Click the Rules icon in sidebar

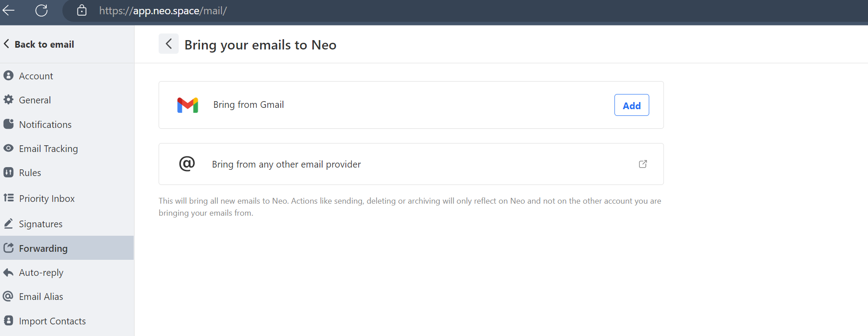pos(8,172)
